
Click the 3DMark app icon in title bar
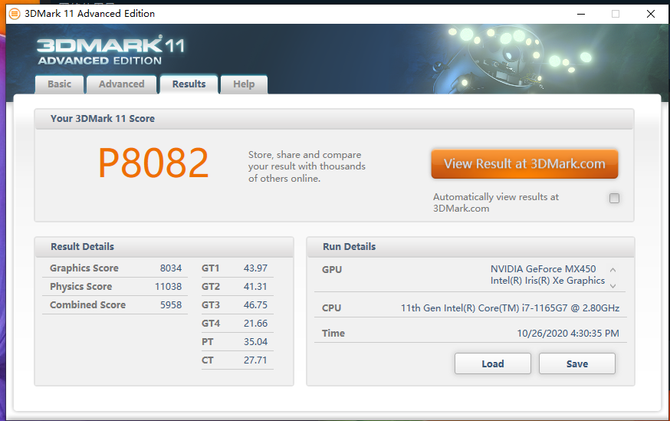point(14,14)
